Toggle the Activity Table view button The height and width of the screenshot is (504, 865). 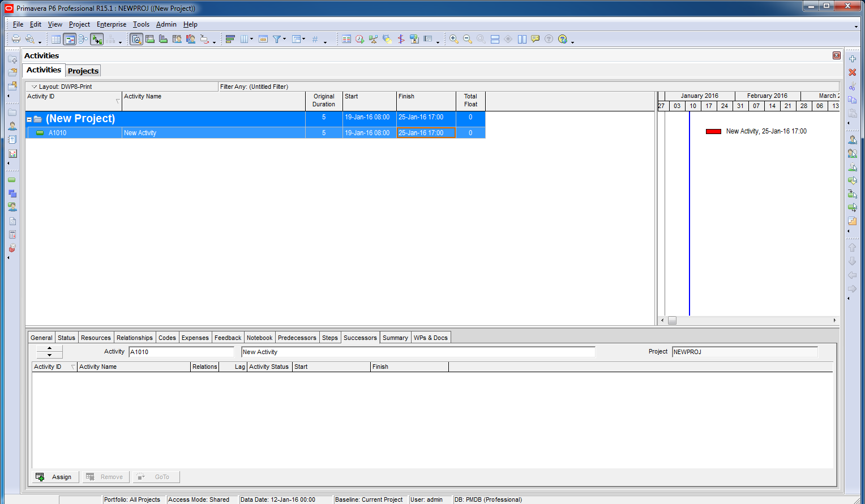56,39
